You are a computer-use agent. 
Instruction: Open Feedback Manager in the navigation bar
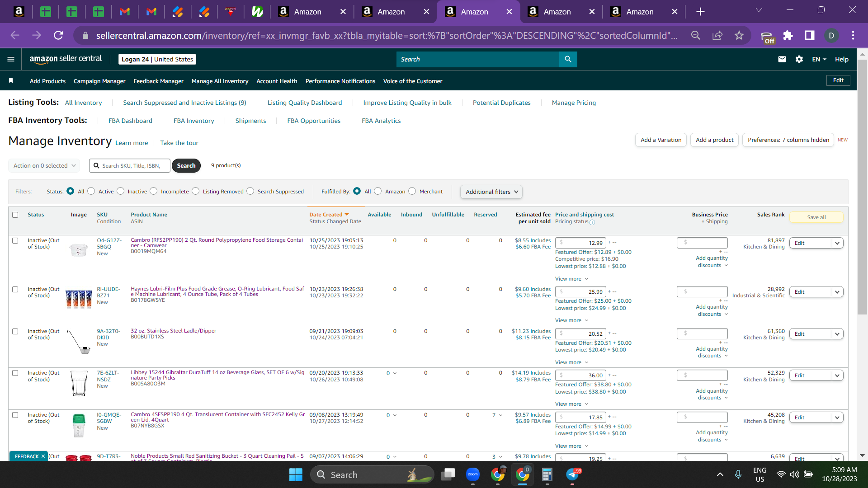[x=158, y=81]
